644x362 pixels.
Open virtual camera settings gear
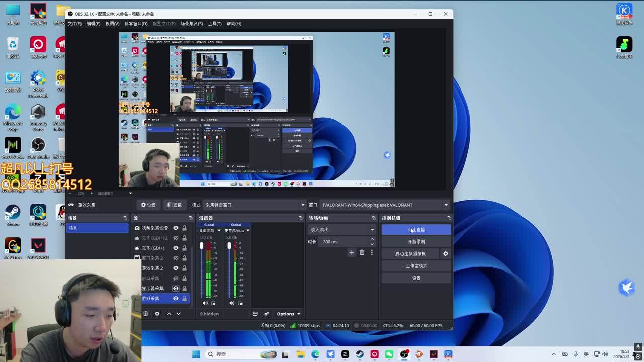tap(445, 254)
